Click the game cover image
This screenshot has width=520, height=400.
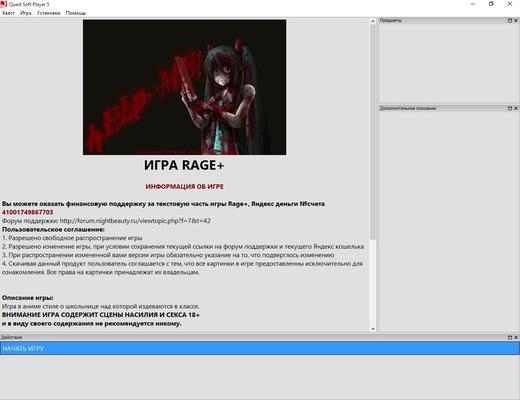pyautogui.click(x=184, y=87)
